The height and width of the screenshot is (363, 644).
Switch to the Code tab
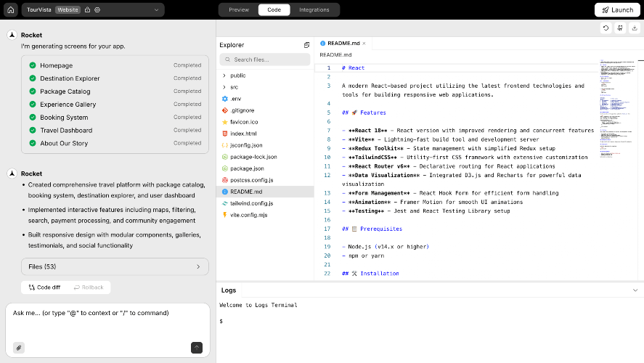coord(274,10)
